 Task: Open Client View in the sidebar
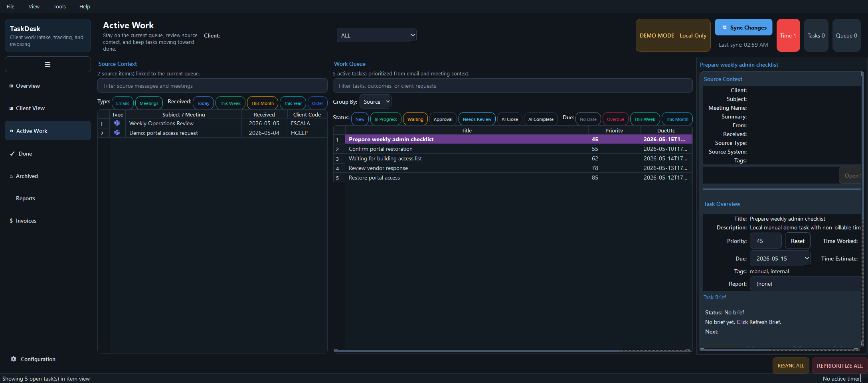(x=47, y=108)
